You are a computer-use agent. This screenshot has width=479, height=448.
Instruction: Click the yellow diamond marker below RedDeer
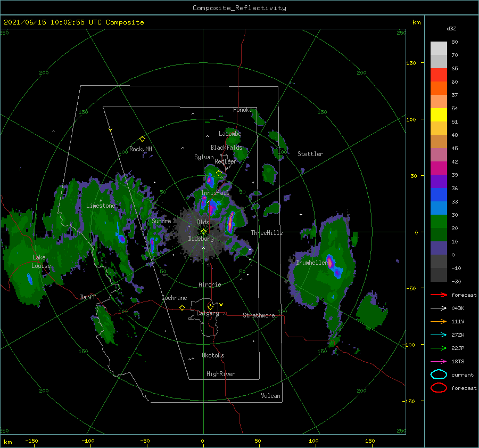(219, 173)
